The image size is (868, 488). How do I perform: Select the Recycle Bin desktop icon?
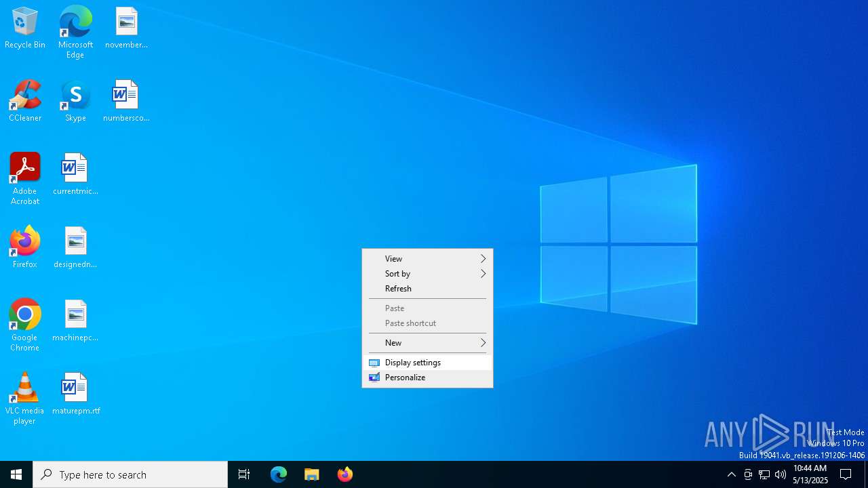[25, 28]
